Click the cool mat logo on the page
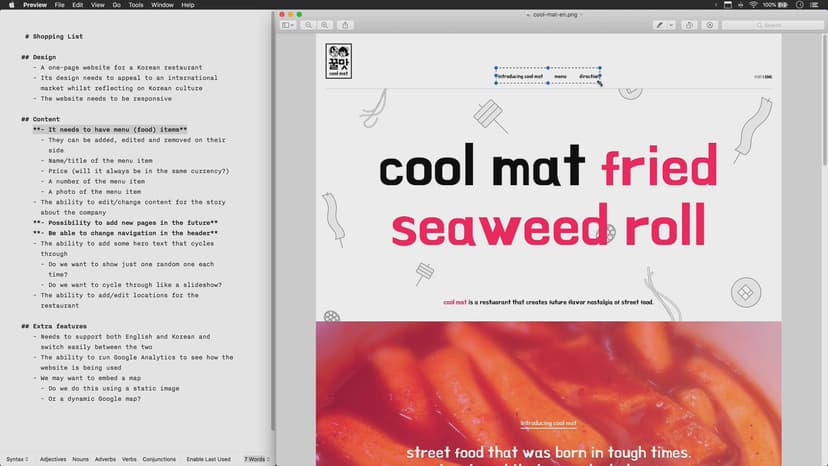 tap(339, 59)
